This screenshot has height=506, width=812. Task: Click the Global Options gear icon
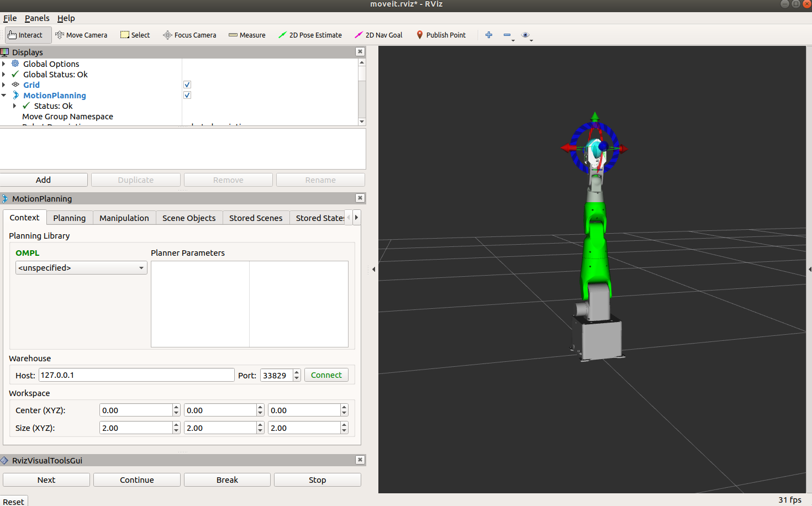[x=15, y=64]
